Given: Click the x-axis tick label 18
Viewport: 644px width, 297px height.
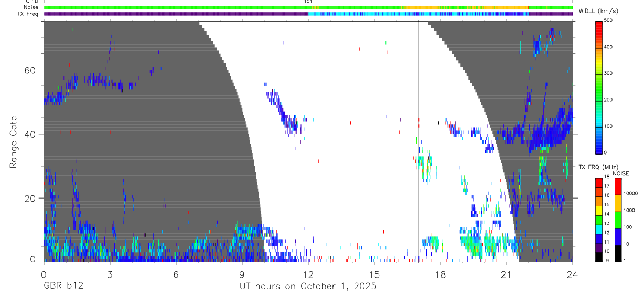Looking at the screenshot, I should tap(440, 274).
